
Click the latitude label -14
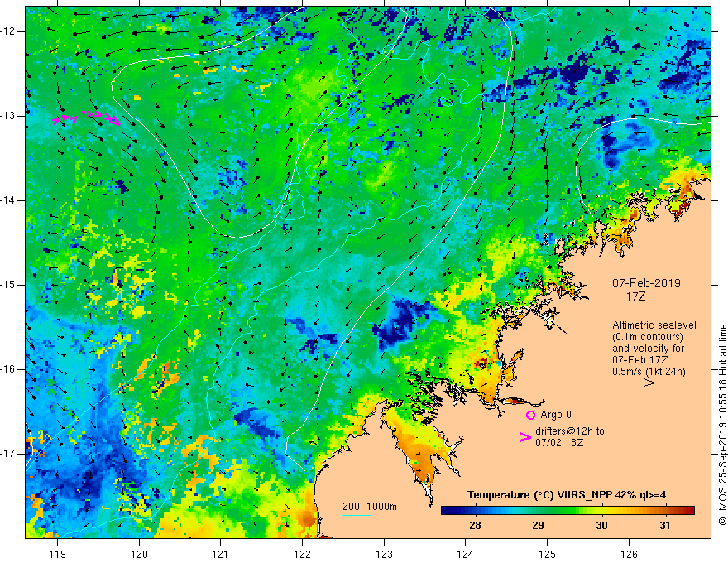[8, 200]
